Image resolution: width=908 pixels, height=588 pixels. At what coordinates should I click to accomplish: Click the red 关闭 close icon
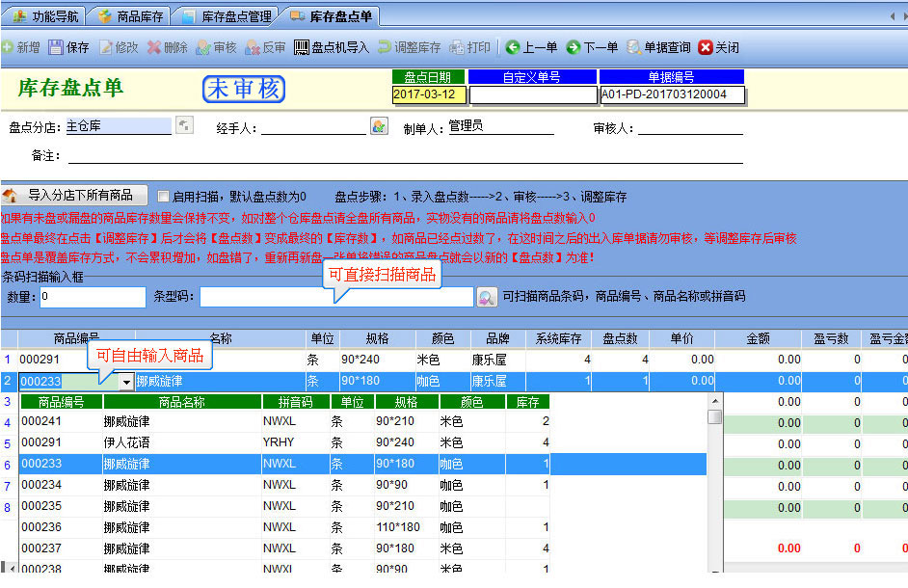706,47
